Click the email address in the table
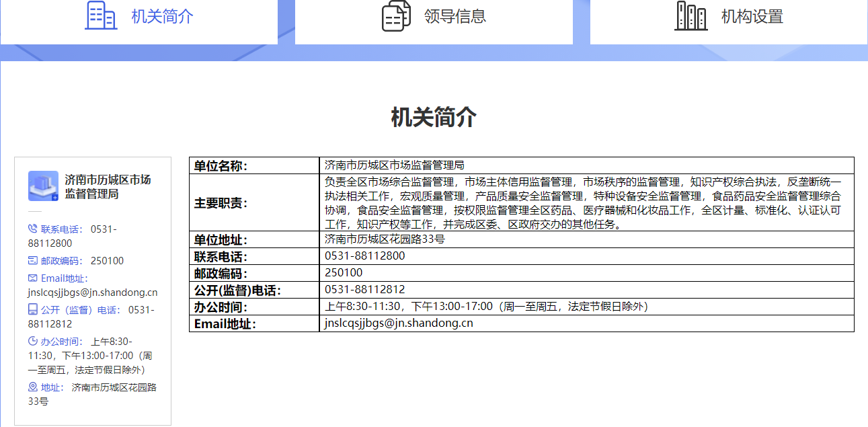The width and height of the screenshot is (868, 427). pyautogui.click(x=399, y=323)
